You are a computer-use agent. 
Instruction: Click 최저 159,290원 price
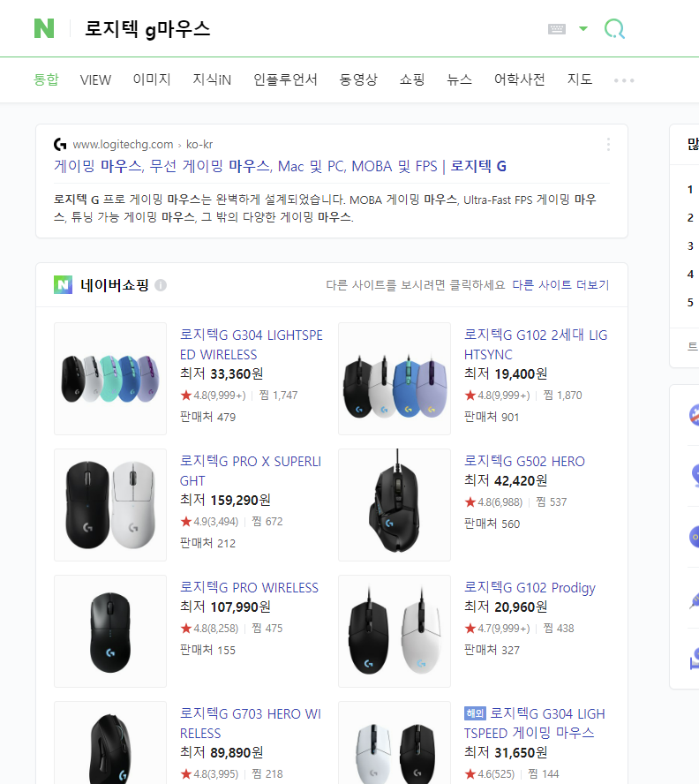[x=226, y=500]
